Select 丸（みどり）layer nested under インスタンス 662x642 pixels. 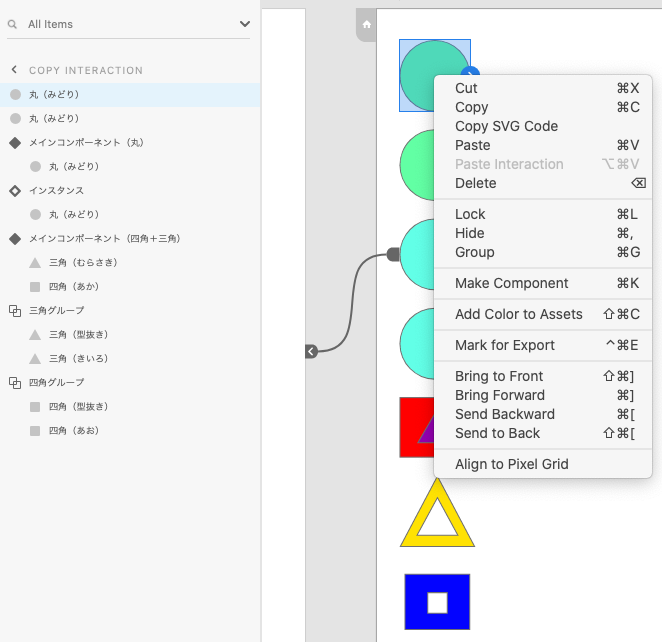pyautogui.click(x=130, y=214)
